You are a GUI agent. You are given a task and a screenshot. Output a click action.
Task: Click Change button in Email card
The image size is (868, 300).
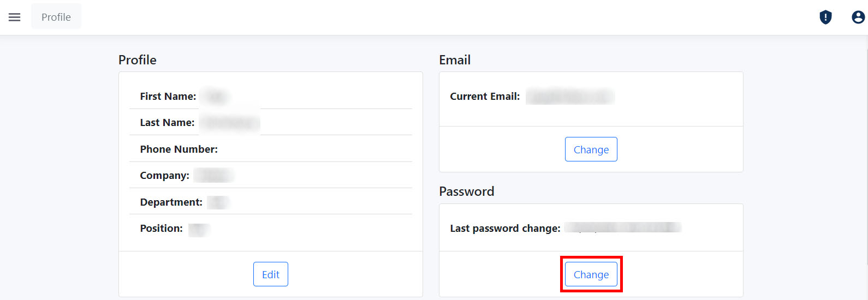click(591, 149)
